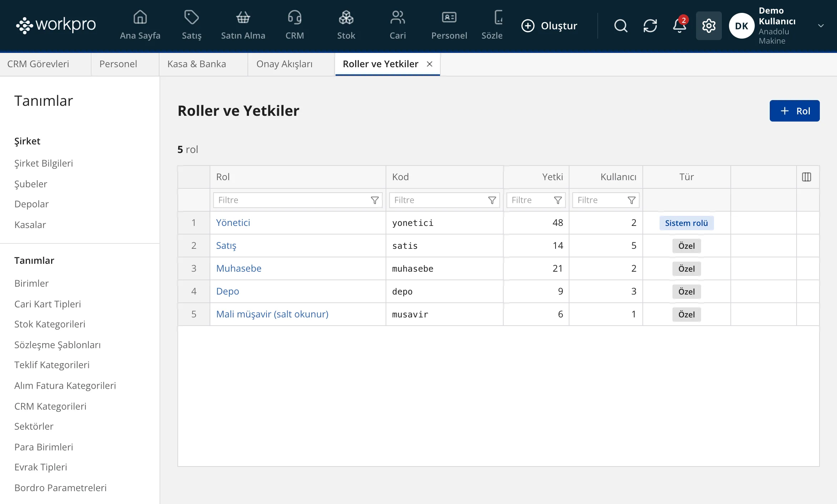Viewport: 837px width, 504px height.
Task: Open Teklif Kategorileri in sidebar
Action: coord(52,365)
